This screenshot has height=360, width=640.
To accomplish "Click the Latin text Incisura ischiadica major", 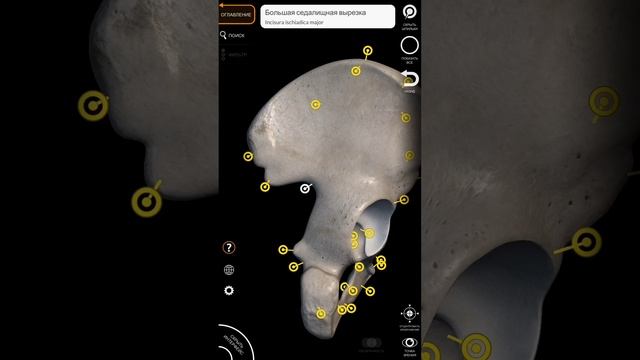I will tap(294, 22).
